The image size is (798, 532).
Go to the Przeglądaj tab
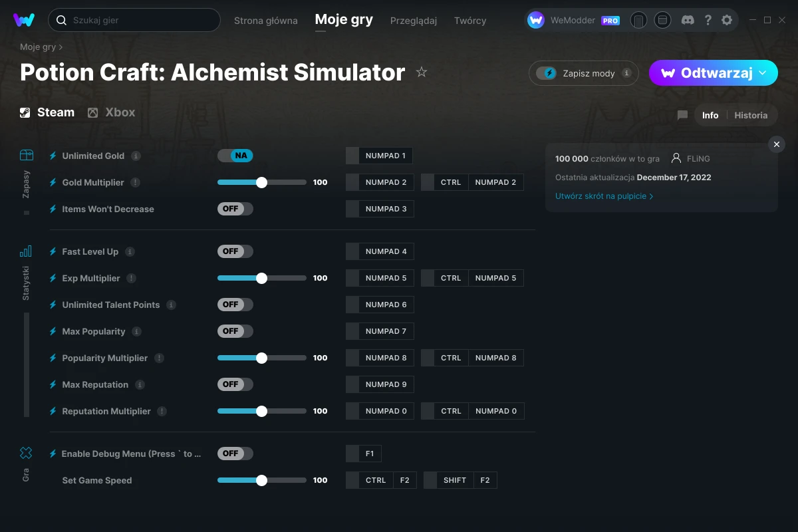click(x=414, y=20)
